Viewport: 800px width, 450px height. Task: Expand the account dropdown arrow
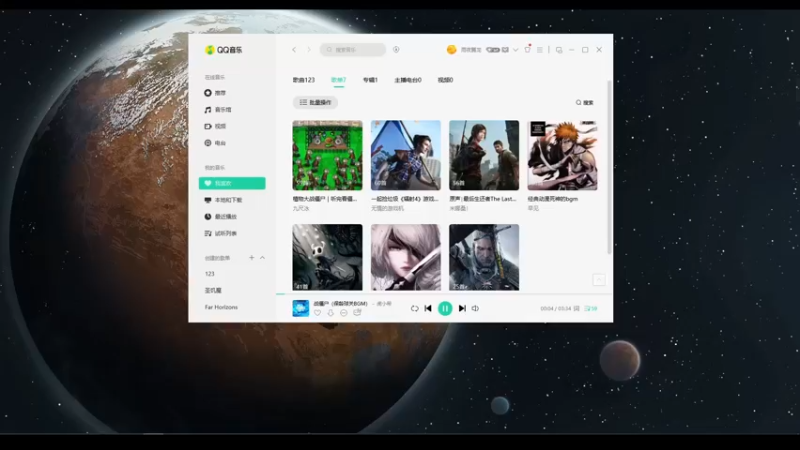[x=516, y=49]
